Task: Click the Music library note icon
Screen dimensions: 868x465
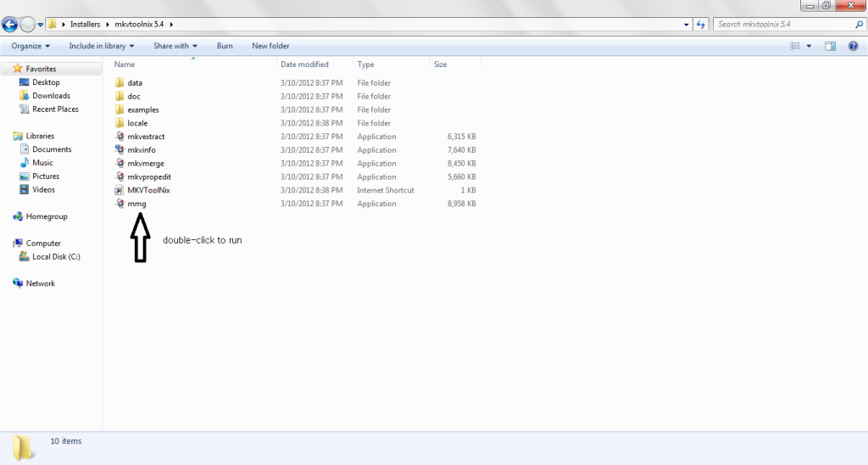Action: click(x=24, y=162)
